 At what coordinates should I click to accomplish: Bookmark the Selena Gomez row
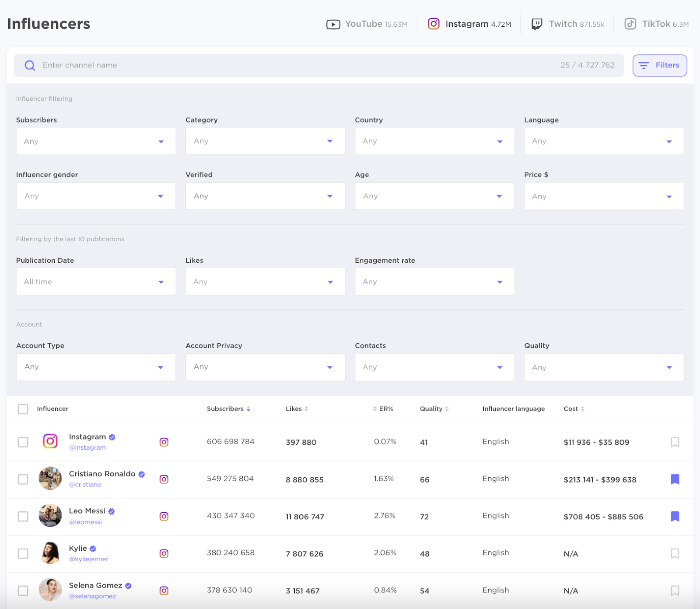tap(675, 591)
